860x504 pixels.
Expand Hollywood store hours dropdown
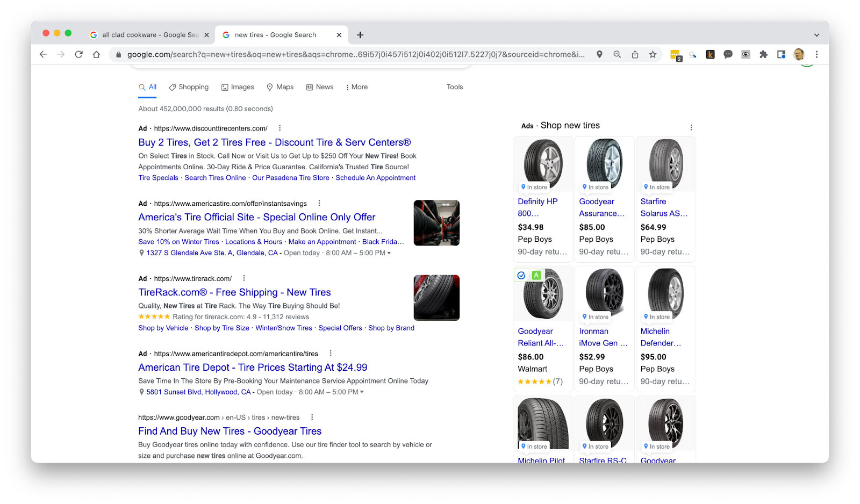pyautogui.click(x=362, y=392)
